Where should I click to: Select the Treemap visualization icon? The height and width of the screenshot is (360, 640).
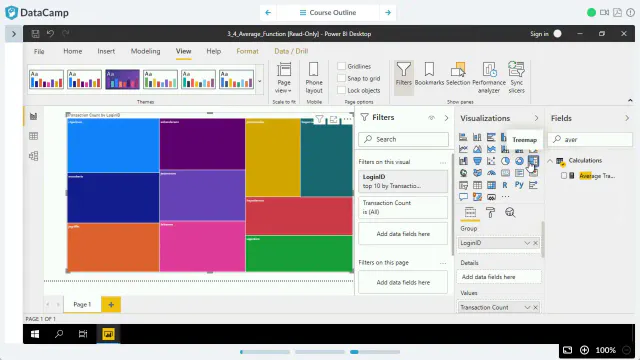pyautogui.click(x=533, y=161)
